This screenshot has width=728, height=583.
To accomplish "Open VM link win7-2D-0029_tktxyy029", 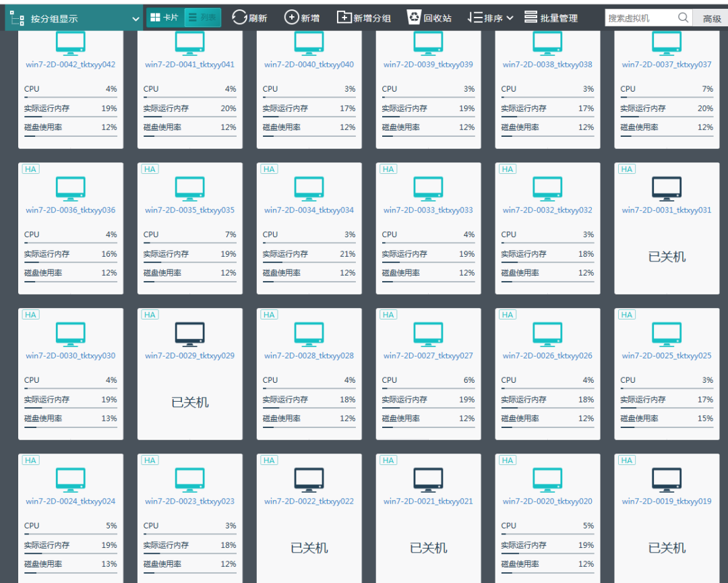I will coord(190,356).
